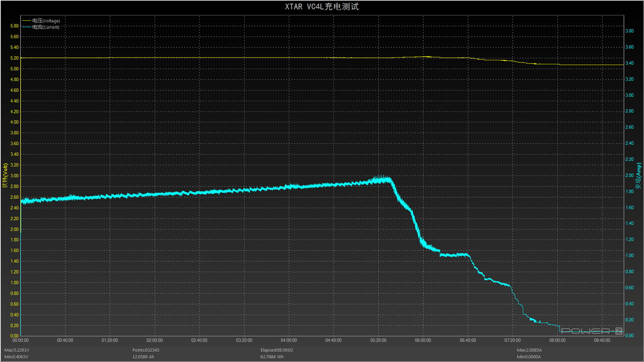Click the 04:00:00 time axis label
Viewport: 644px width, 362px height.
pos(289,340)
